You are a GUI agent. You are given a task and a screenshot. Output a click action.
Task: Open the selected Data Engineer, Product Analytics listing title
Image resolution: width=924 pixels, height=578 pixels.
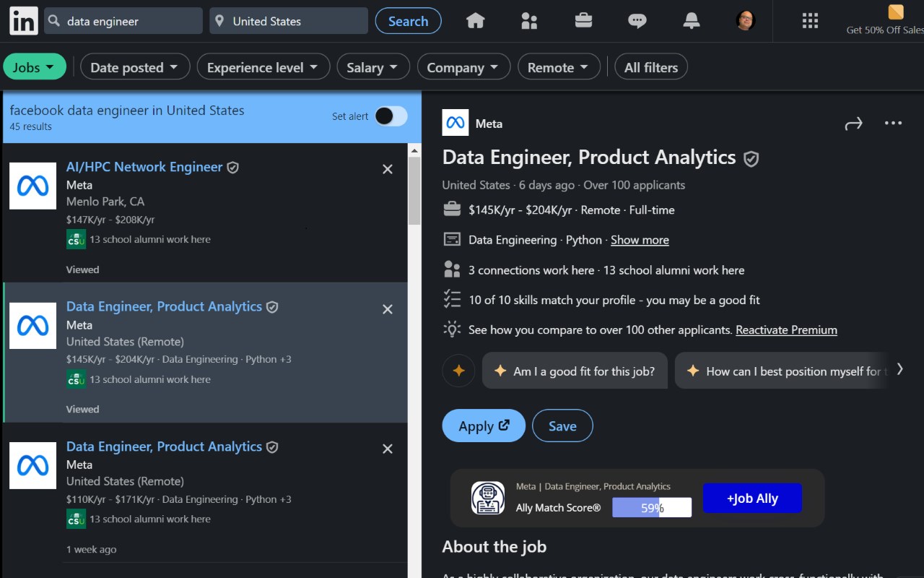[164, 306]
